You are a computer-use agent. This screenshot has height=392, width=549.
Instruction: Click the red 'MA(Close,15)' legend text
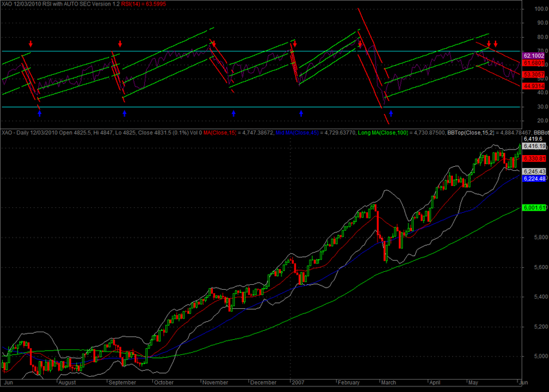220,132
